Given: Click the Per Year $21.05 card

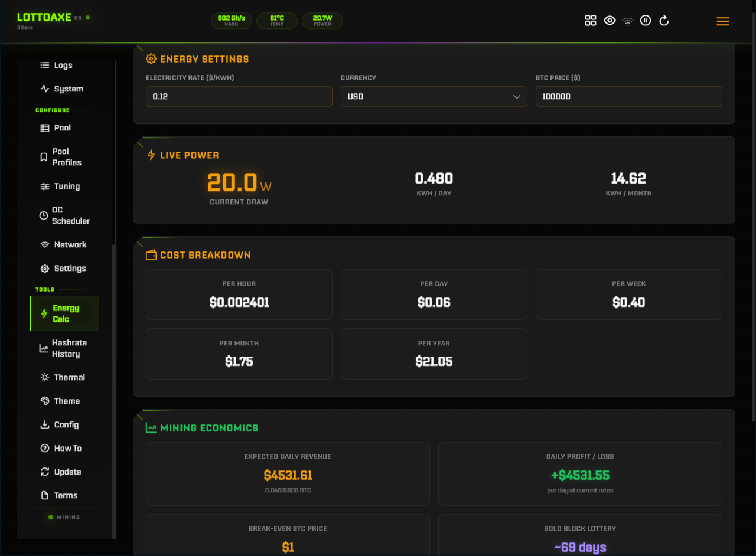Looking at the screenshot, I should coord(434,354).
